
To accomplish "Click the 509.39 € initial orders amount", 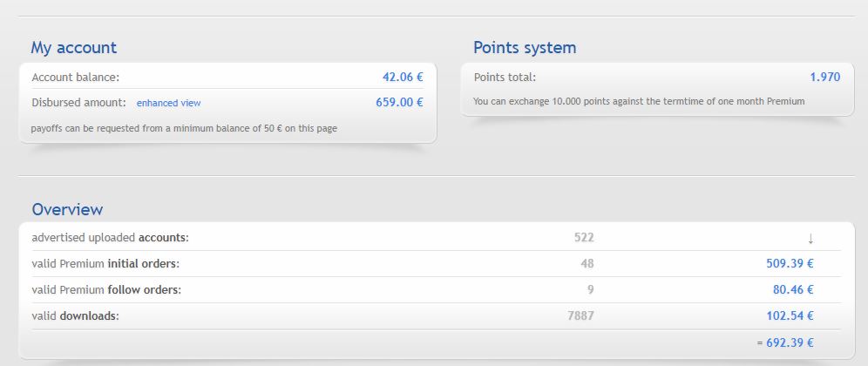I will (x=784, y=263).
